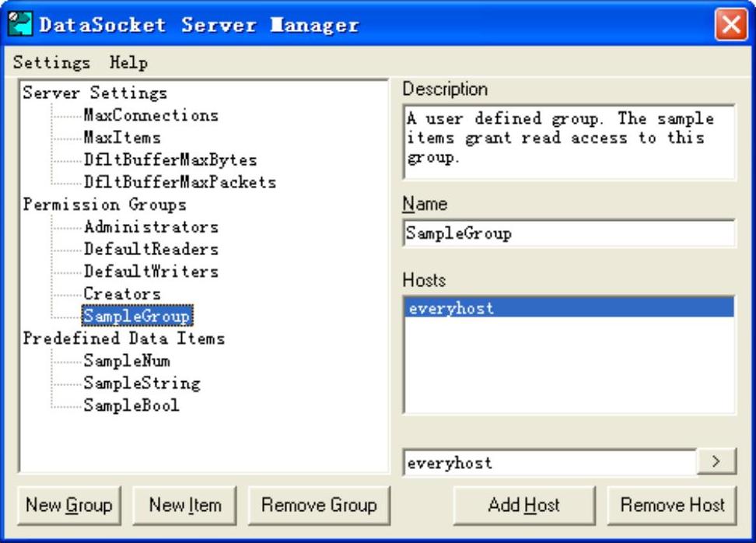The height and width of the screenshot is (543, 756).
Task: Select the Predefined Data Items node
Action: [x=124, y=338]
